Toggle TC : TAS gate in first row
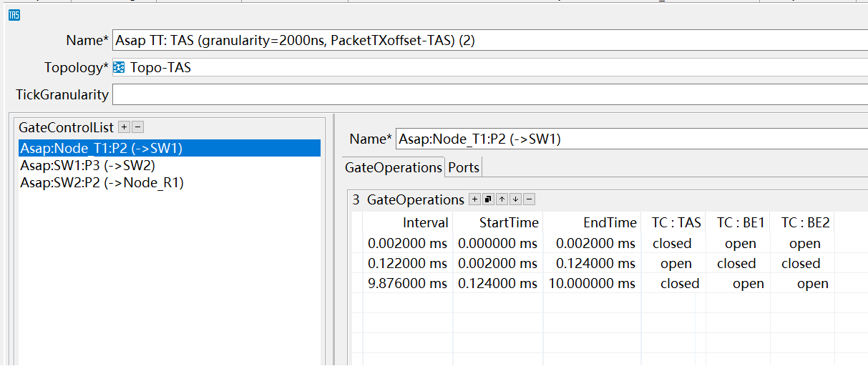Image resolution: width=868 pixels, height=366 pixels. point(672,244)
